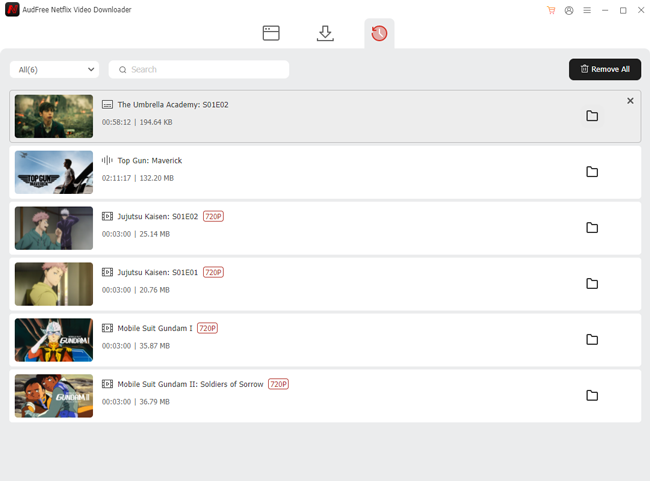Select the Mobile Suit Gundam II thumbnail
The height and width of the screenshot is (481, 650).
click(x=54, y=396)
